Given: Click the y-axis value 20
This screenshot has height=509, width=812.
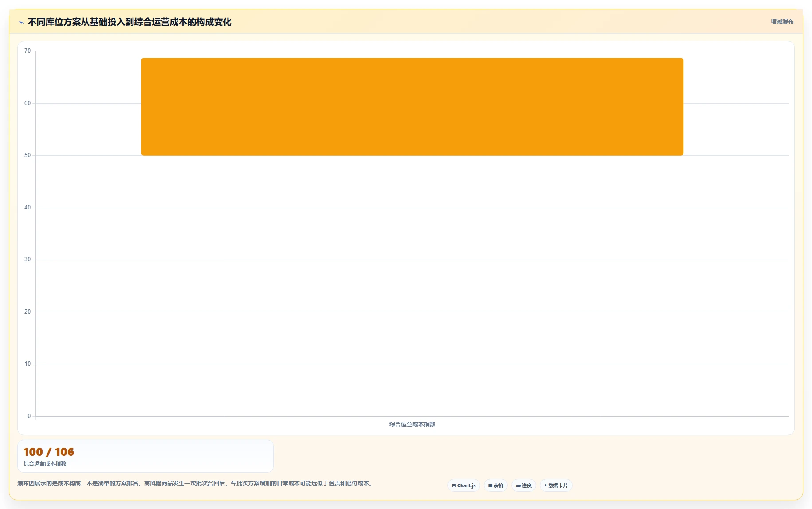Looking at the screenshot, I should tap(27, 312).
